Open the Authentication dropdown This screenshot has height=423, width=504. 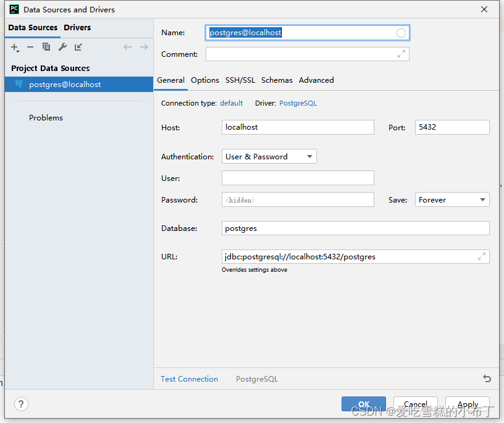click(x=269, y=156)
